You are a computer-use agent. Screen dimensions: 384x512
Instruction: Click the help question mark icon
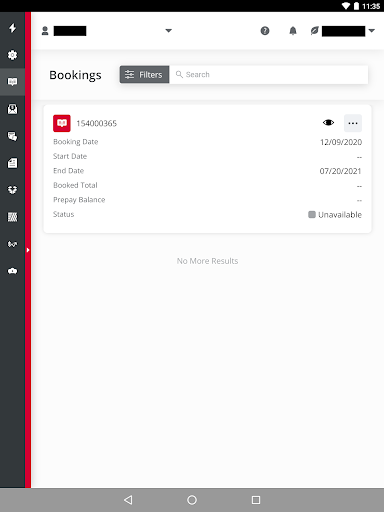(265, 31)
